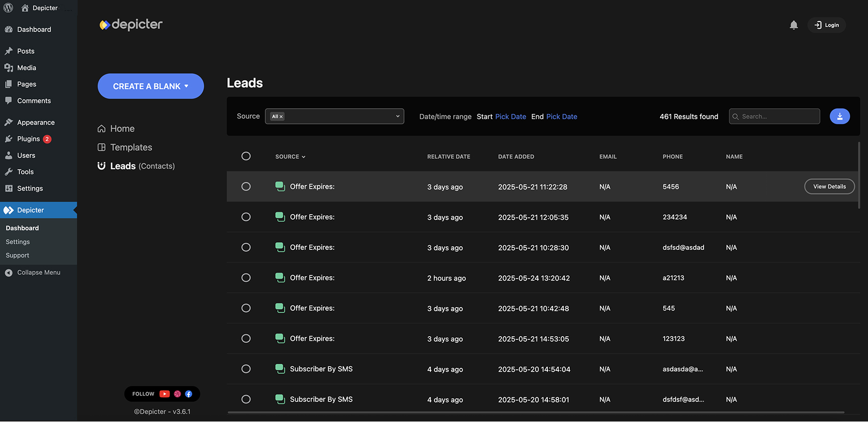Remove the All tag from Source filter
868x422 pixels.
[281, 116]
